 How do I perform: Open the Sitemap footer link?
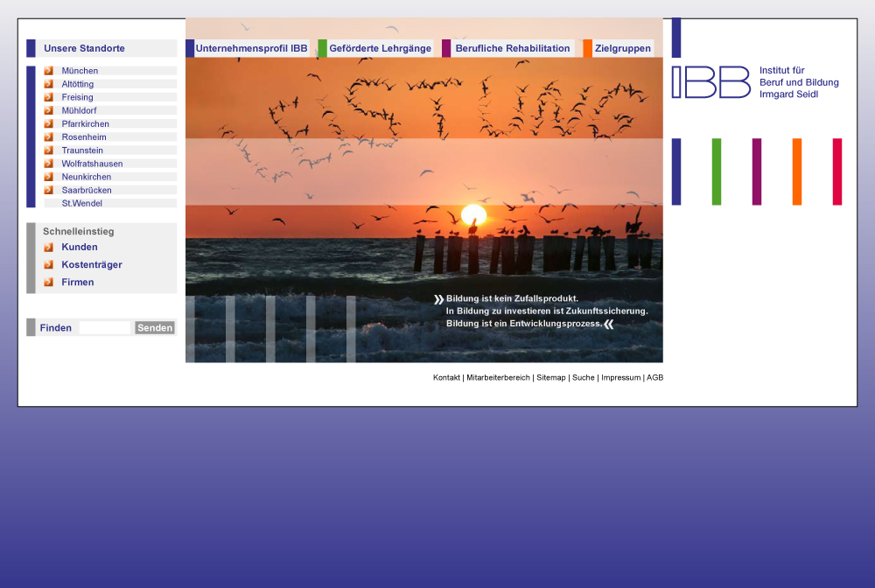coord(550,378)
